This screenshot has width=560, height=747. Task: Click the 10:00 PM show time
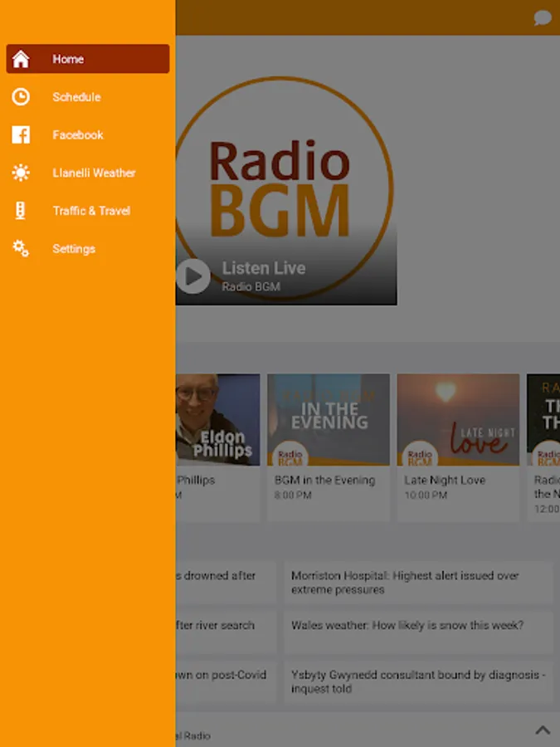click(x=426, y=495)
